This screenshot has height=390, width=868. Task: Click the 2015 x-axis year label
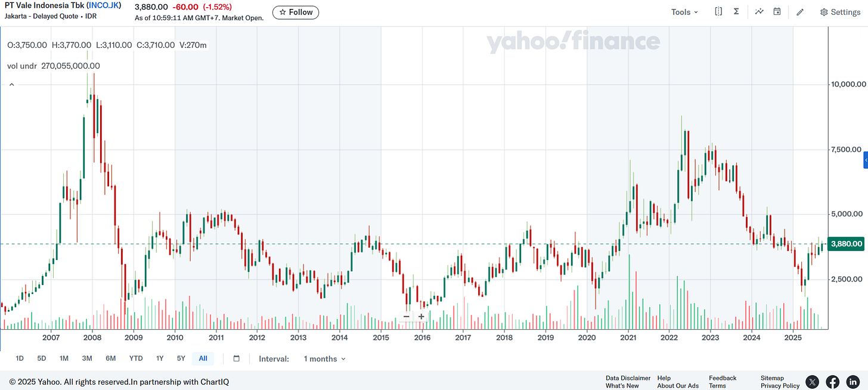[380, 338]
